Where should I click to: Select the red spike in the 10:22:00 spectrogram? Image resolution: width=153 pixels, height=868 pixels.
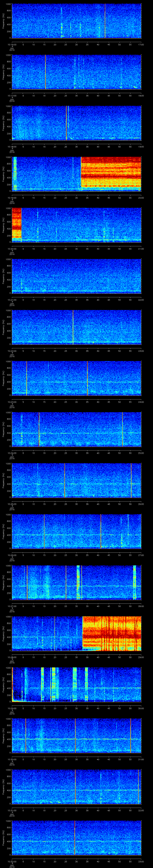click(73, 327)
